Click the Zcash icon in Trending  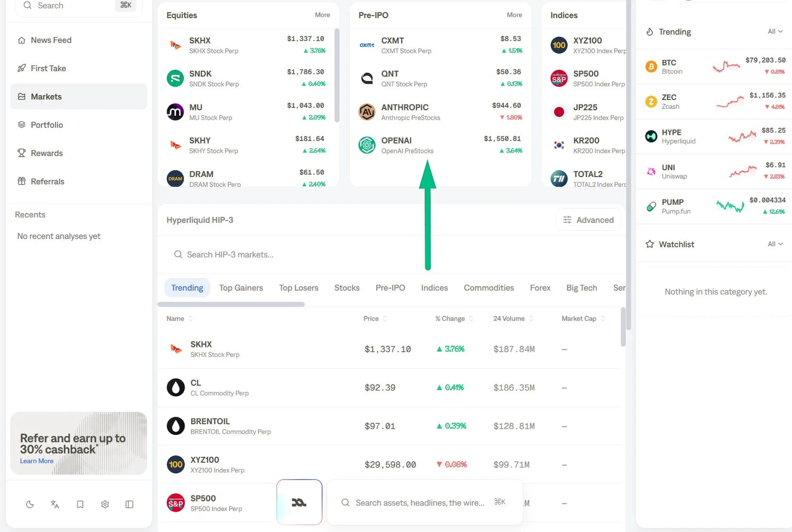click(651, 101)
